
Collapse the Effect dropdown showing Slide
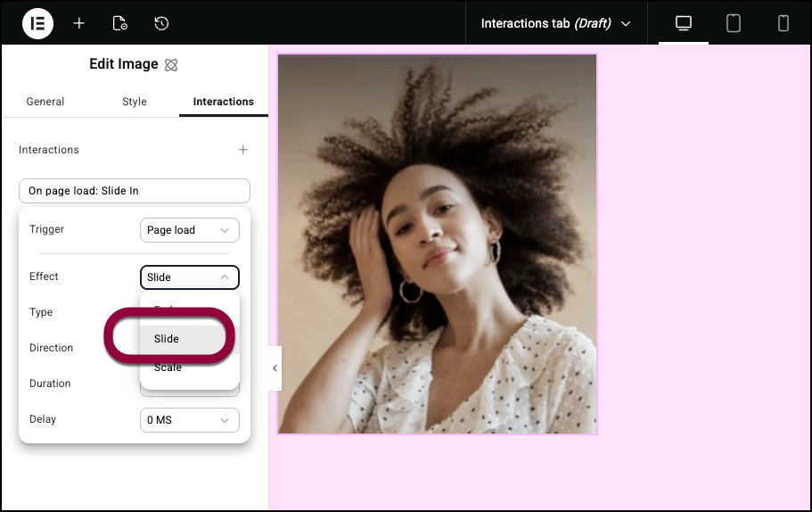click(x=189, y=277)
